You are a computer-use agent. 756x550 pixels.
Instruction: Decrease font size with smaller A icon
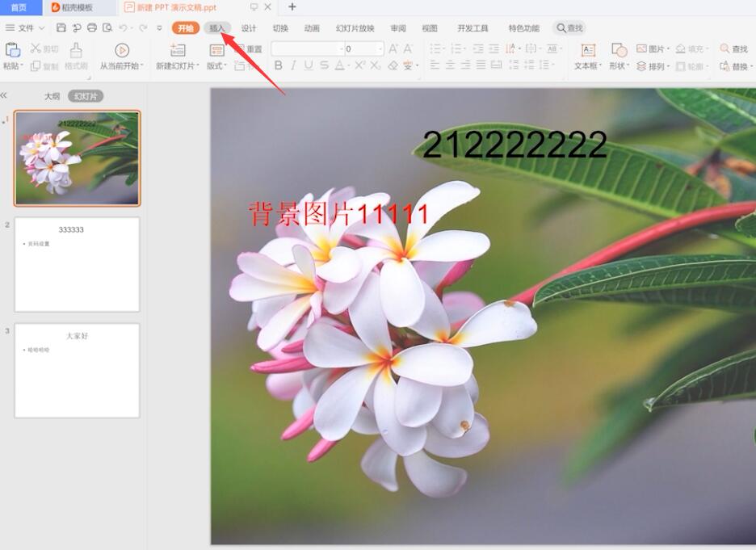coord(409,48)
